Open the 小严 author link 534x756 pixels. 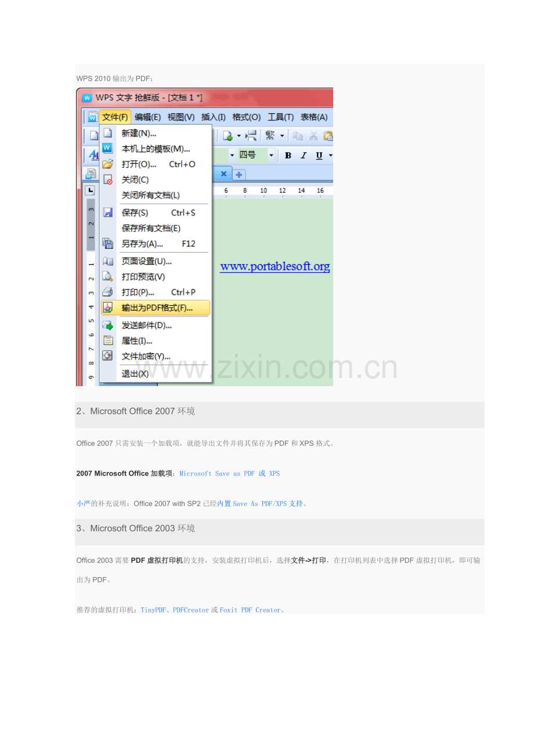[x=84, y=504]
